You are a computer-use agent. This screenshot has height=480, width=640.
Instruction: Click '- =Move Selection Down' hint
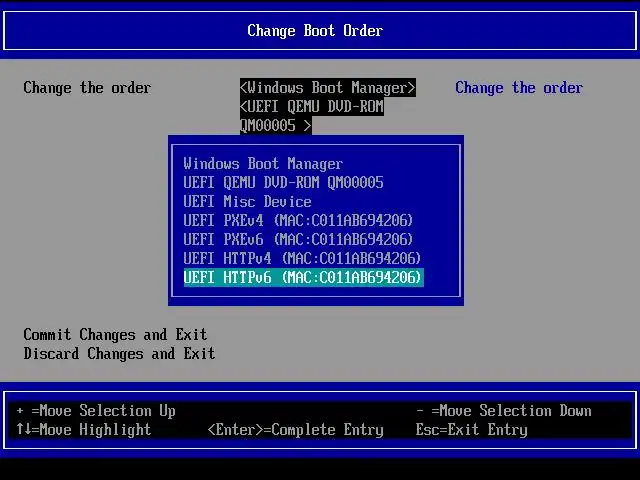[x=504, y=411]
